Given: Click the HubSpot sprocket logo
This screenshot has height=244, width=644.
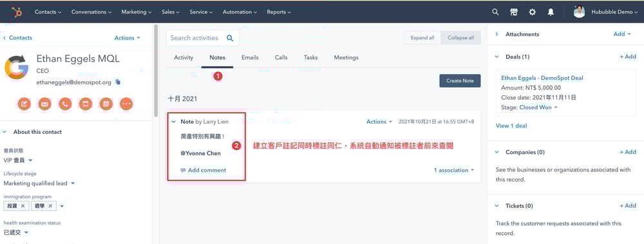Looking at the screenshot, I should pyautogui.click(x=17, y=12).
